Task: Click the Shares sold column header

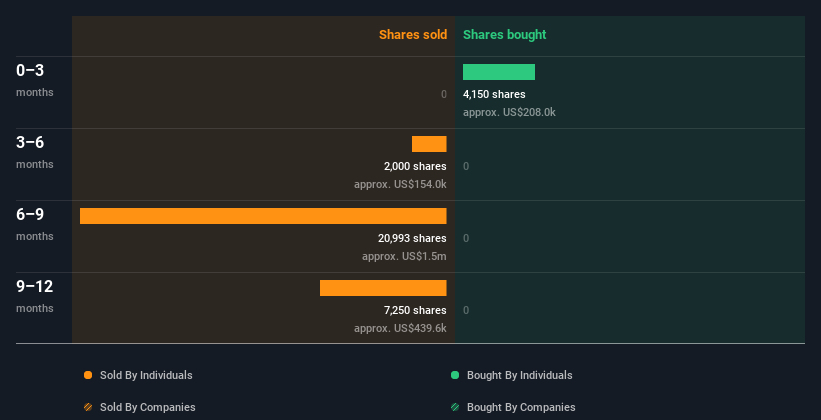Action: (413, 35)
